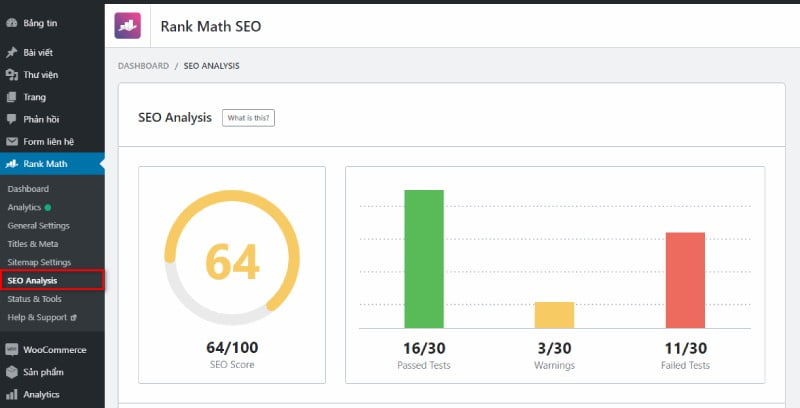Select Titles & Meta submenu item
Image resolution: width=800 pixels, height=408 pixels.
[32, 244]
